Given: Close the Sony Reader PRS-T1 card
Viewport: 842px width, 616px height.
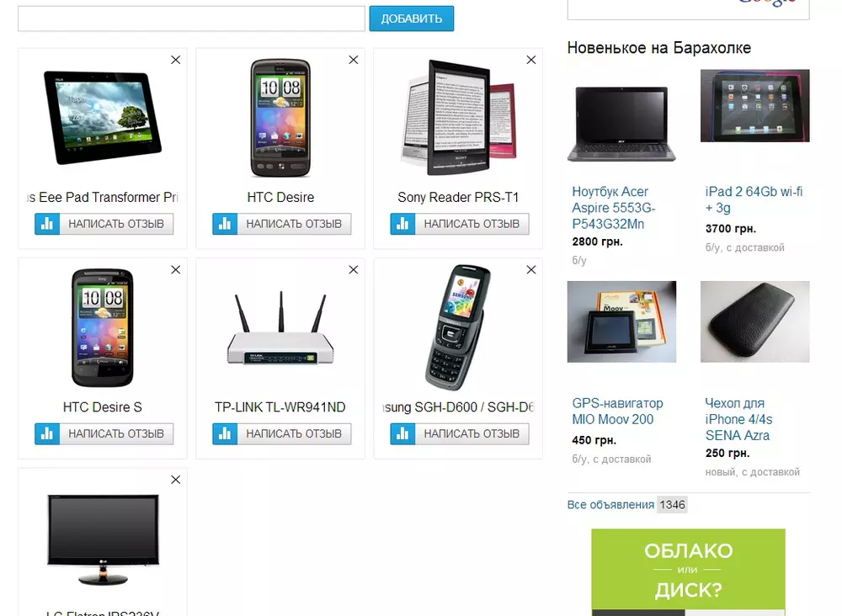Looking at the screenshot, I should point(531,60).
